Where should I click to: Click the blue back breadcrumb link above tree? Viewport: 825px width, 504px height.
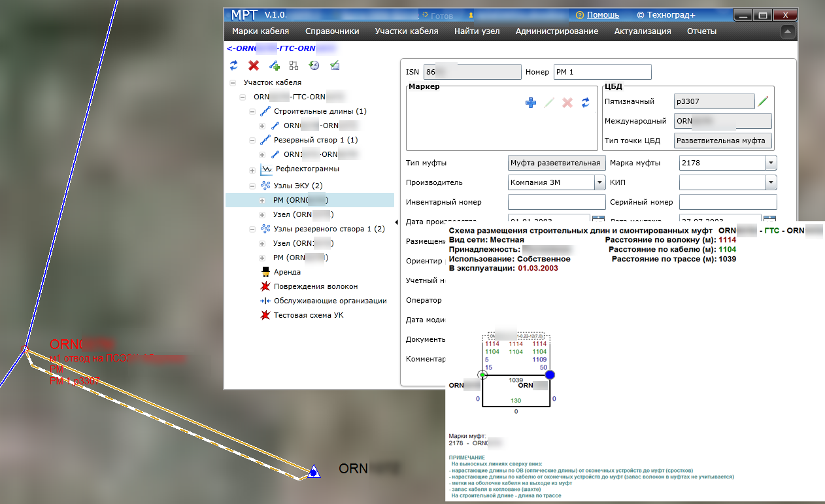(281, 48)
